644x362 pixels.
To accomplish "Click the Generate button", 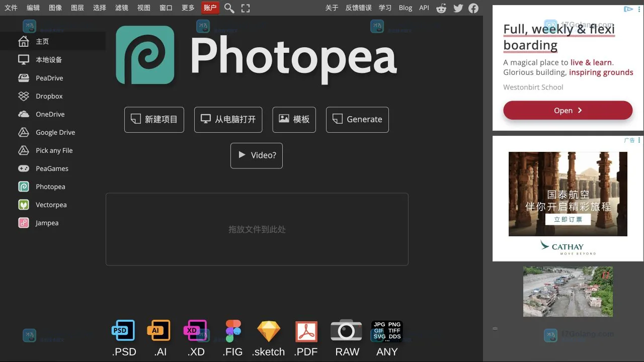I will click(x=357, y=120).
